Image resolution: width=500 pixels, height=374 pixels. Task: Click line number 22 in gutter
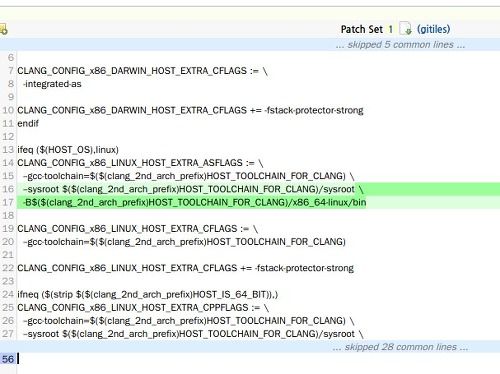(8, 268)
